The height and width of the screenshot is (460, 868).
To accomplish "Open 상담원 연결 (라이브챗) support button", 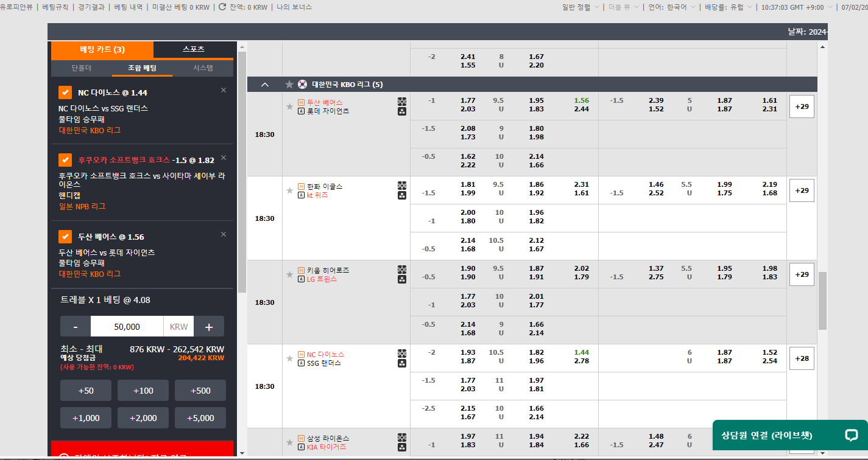I will (790, 435).
